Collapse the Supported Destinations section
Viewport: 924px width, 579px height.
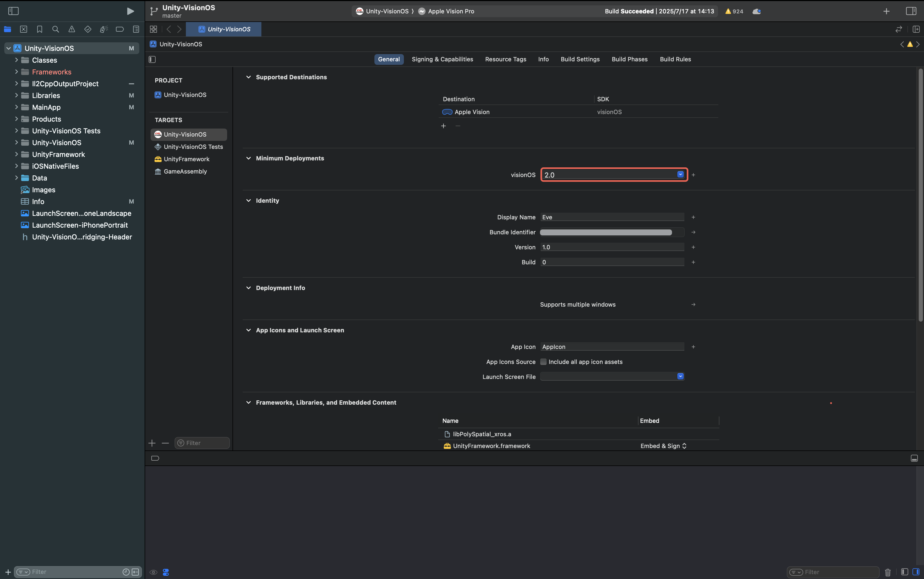point(249,77)
